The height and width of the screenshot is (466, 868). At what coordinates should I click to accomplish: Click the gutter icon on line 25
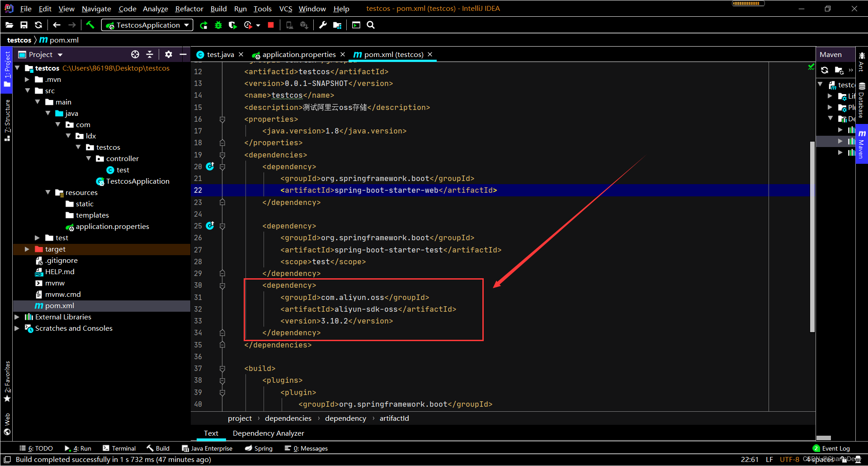point(210,226)
